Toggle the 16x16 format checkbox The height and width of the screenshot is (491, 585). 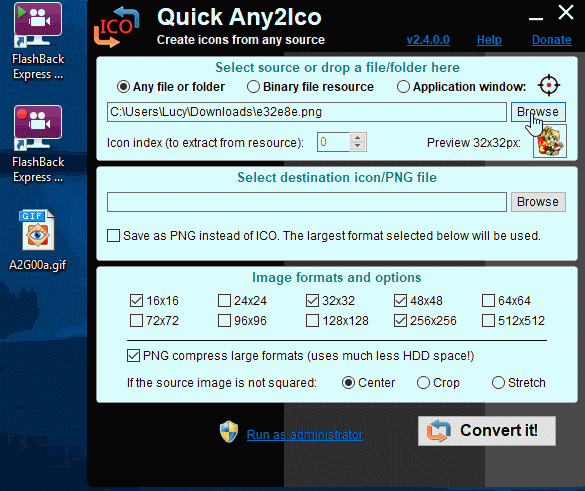137,300
